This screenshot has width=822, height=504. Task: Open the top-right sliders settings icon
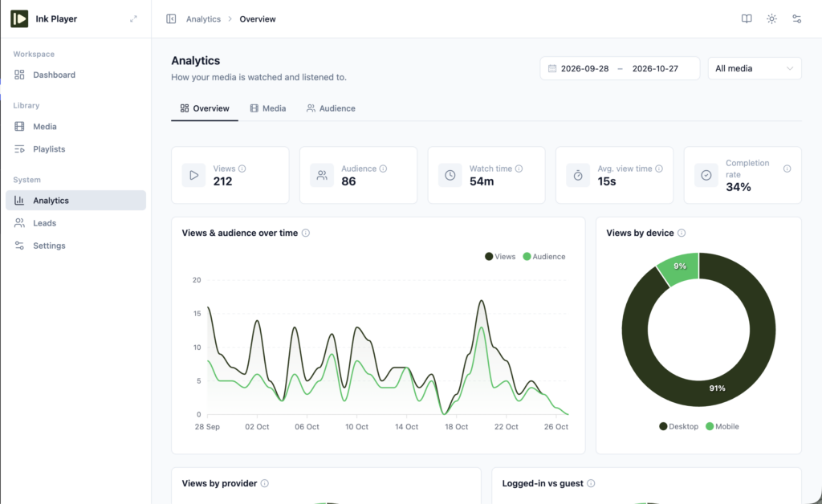point(797,19)
